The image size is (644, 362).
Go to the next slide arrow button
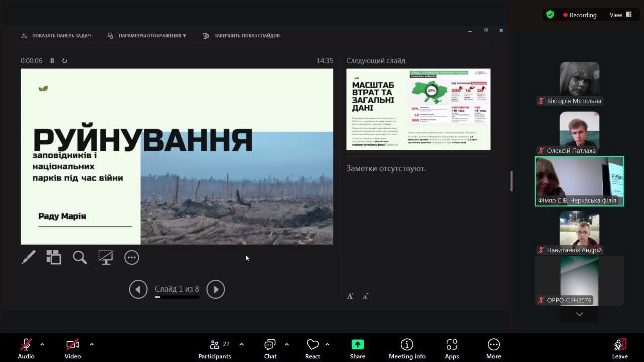pyautogui.click(x=216, y=289)
